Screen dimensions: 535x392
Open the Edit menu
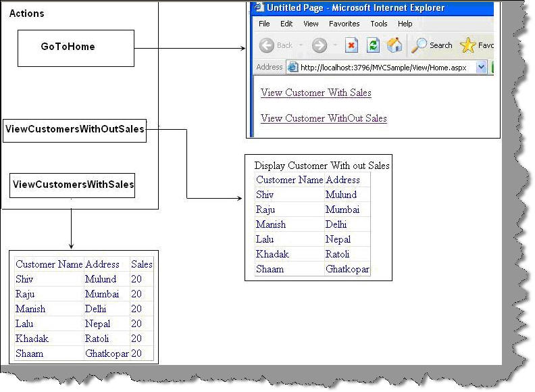(x=286, y=24)
